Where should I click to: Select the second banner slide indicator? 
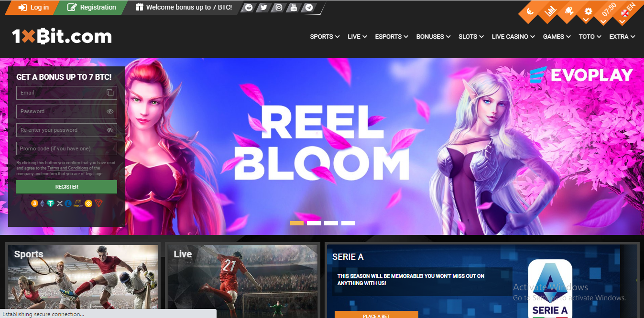pyautogui.click(x=314, y=223)
